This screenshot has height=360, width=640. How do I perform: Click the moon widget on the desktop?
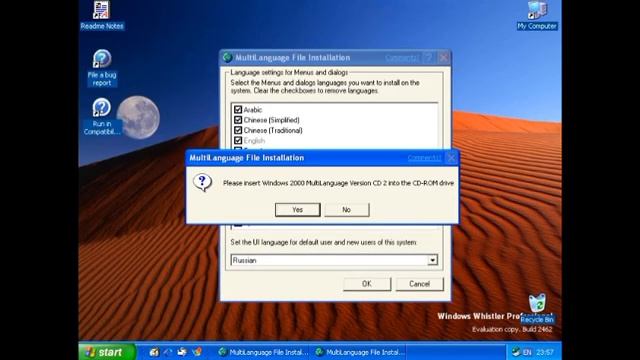[x=138, y=117]
